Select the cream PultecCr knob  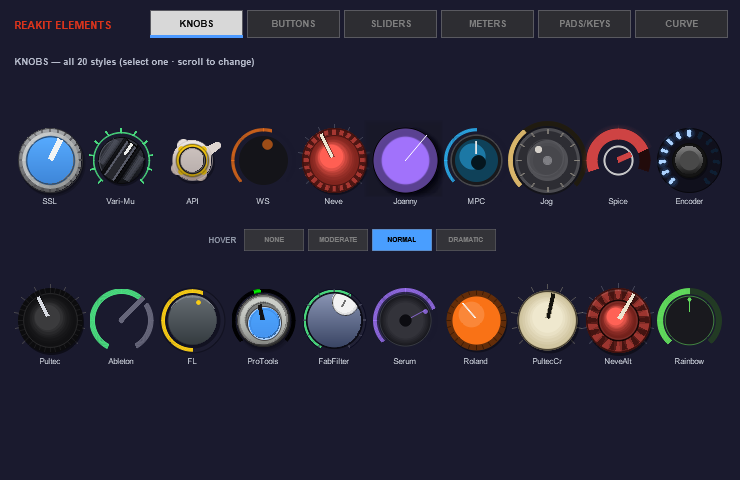pyautogui.click(x=547, y=320)
